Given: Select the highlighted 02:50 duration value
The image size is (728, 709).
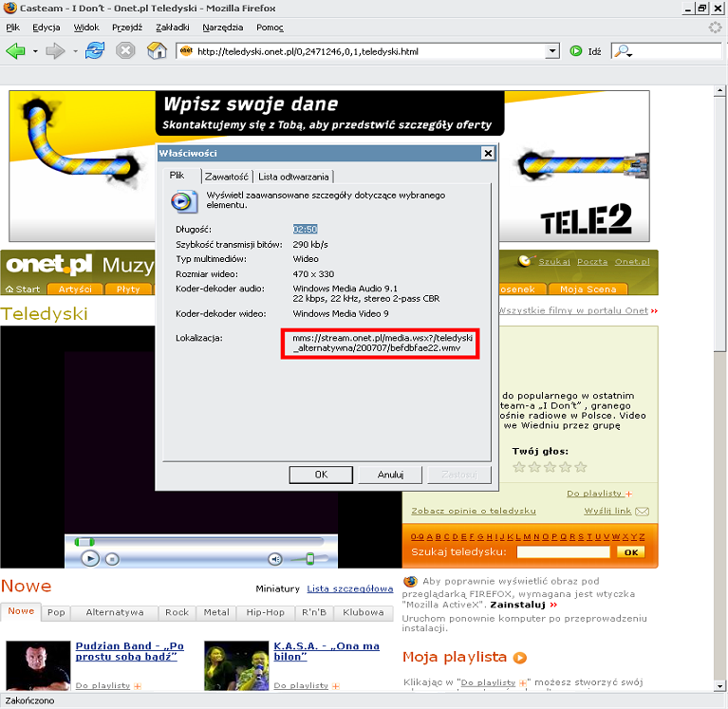Looking at the screenshot, I should [x=305, y=229].
